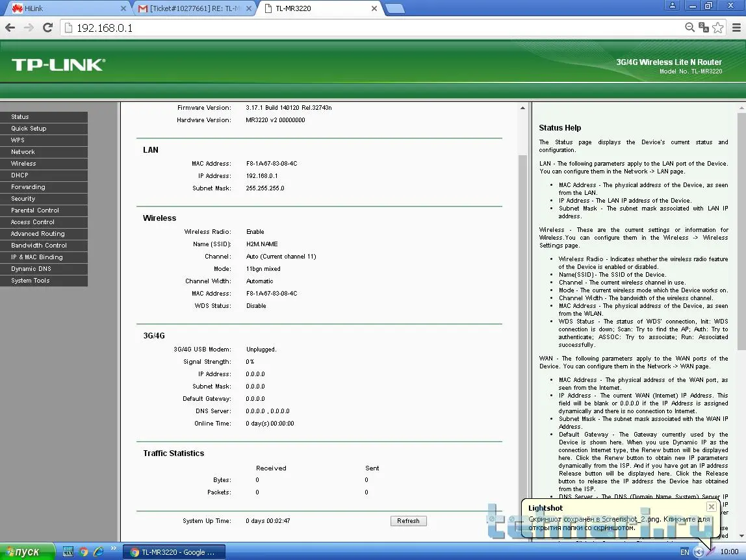746x560 pixels.
Task: Expand hidden system tray icons
Action: click(x=699, y=552)
